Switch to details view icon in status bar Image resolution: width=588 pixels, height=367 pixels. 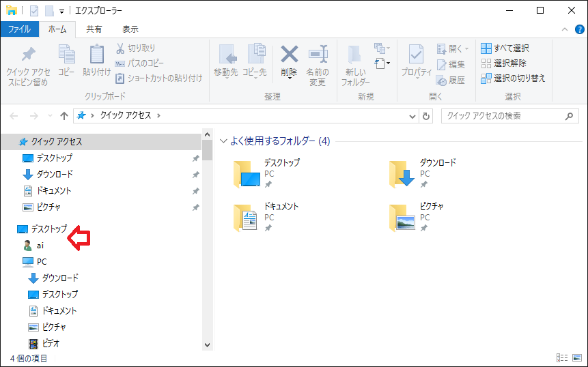pyautogui.click(x=562, y=358)
